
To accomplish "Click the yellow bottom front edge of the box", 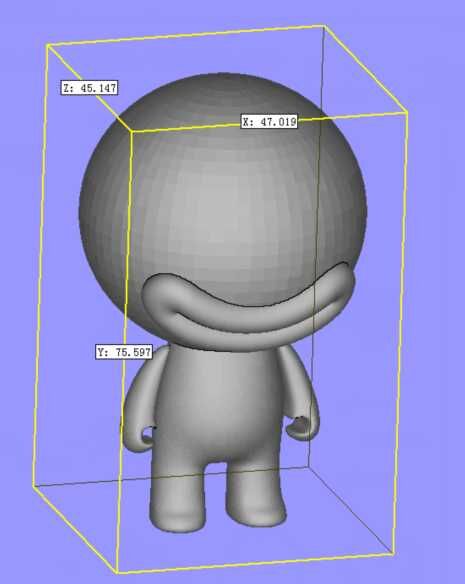I will click(x=255, y=563).
